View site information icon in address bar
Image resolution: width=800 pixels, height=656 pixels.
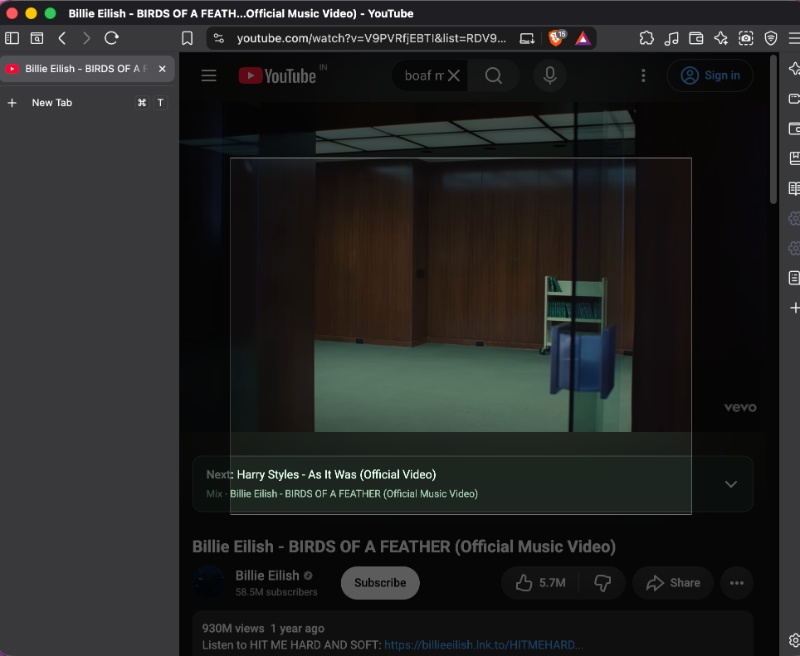[218, 38]
